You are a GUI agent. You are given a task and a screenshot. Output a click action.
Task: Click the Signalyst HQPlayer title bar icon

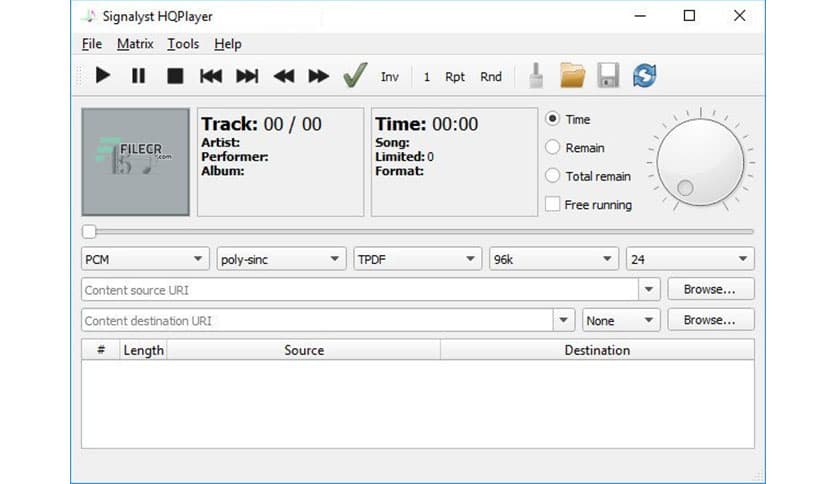90,16
